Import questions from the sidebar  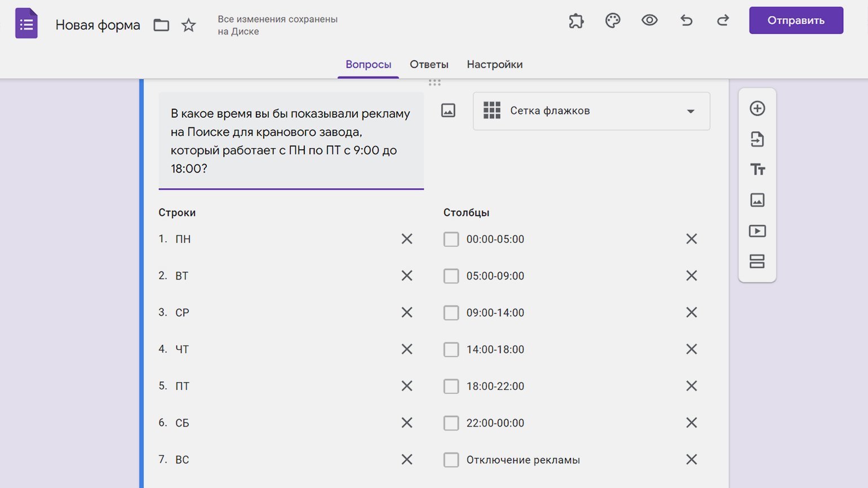point(758,139)
